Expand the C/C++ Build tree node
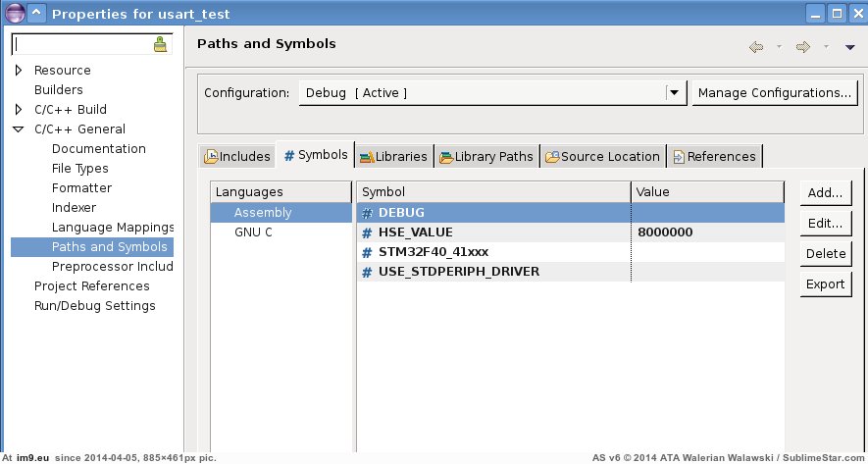 (x=19, y=110)
